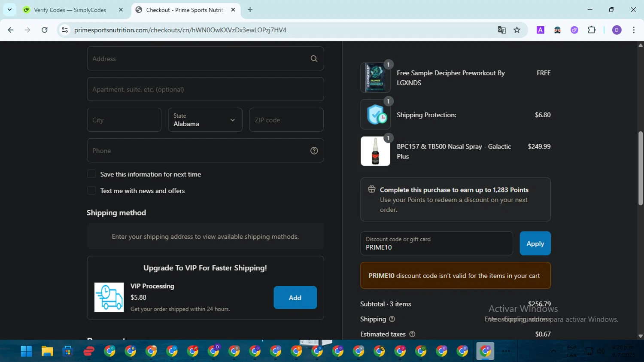This screenshot has height=362, width=644.
Task: Click the $249.99 price
Action: pyautogui.click(x=539, y=146)
